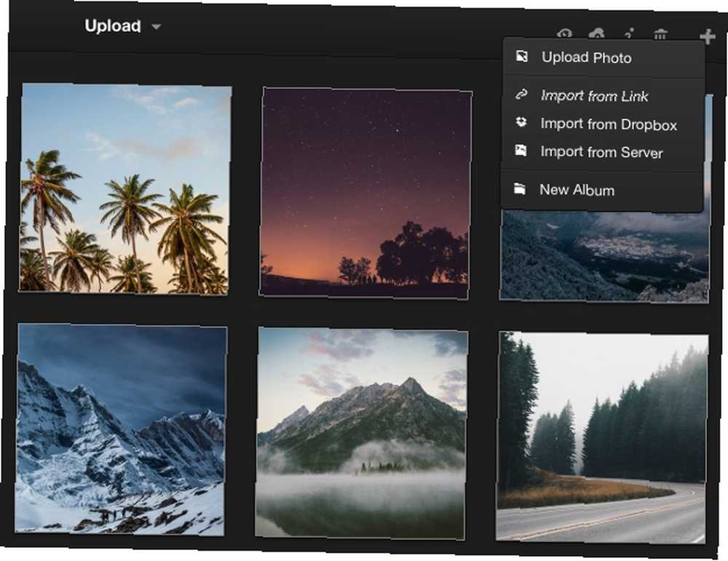The width and height of the screenshot is (728, 561).
Task: Open the palm trees photo thumbnail
Action: (x=124, y=188)
